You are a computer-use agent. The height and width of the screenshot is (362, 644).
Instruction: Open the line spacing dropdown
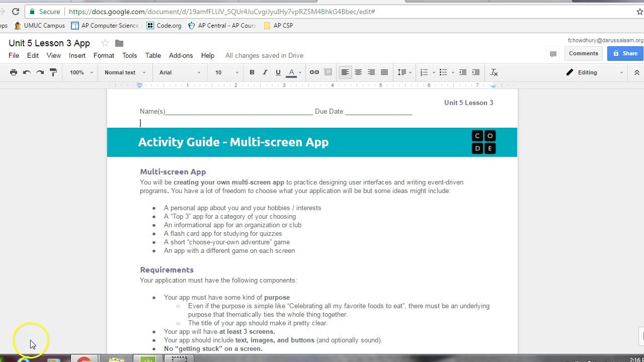(x=404, y=72)
